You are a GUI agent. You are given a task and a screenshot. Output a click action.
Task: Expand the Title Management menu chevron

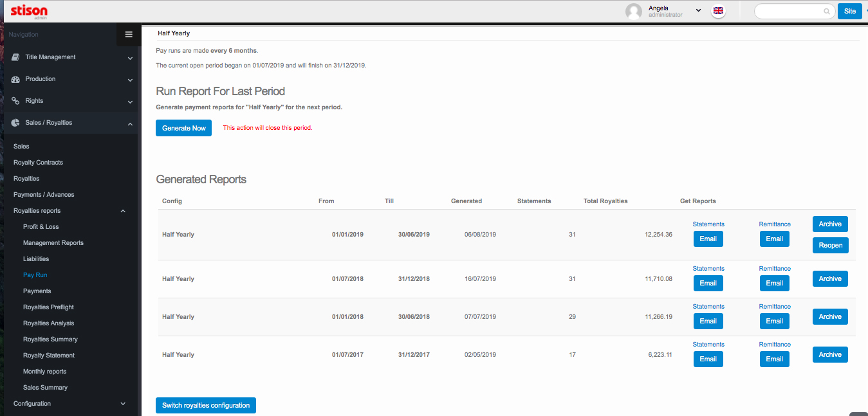click(x=130, y=58)
